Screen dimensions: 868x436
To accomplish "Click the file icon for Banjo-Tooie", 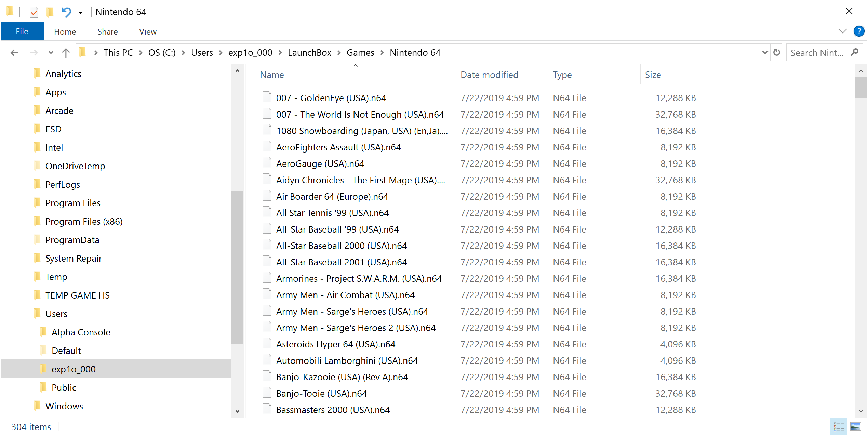I will [x=267, y=393].
